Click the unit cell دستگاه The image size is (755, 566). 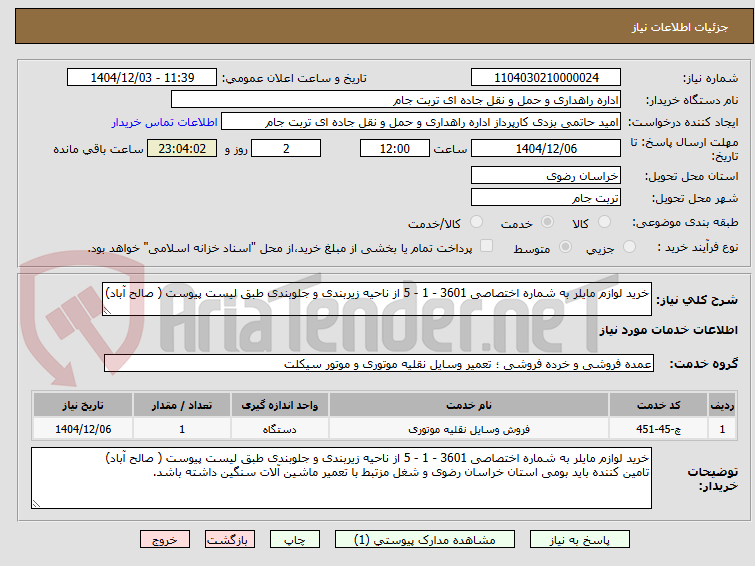[x=280, y=429]
